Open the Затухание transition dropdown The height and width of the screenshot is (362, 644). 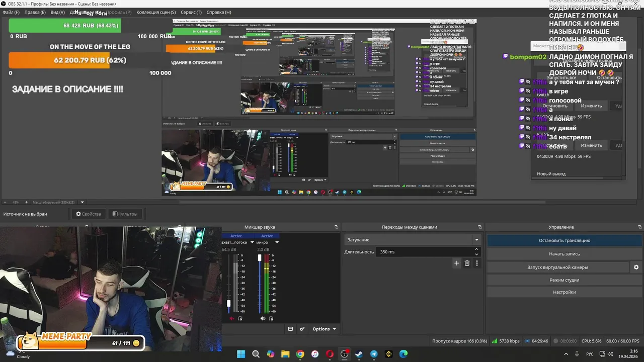point(413,240)
